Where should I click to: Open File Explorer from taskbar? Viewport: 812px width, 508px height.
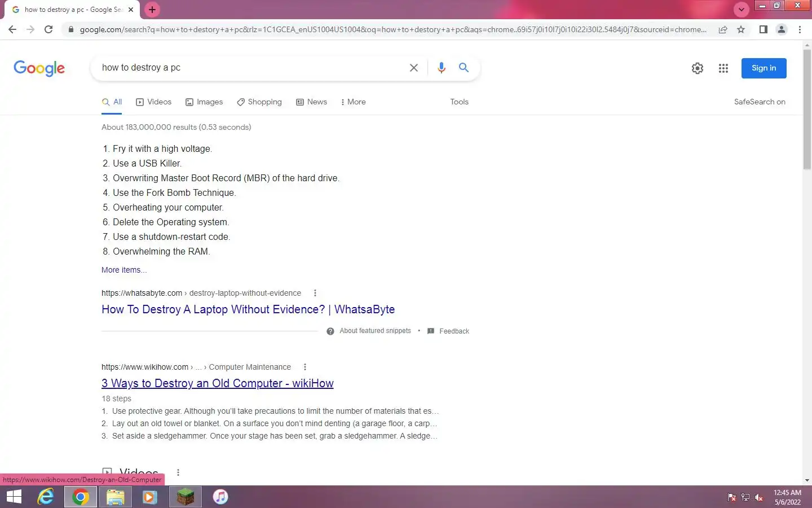(x=116, y=497)
